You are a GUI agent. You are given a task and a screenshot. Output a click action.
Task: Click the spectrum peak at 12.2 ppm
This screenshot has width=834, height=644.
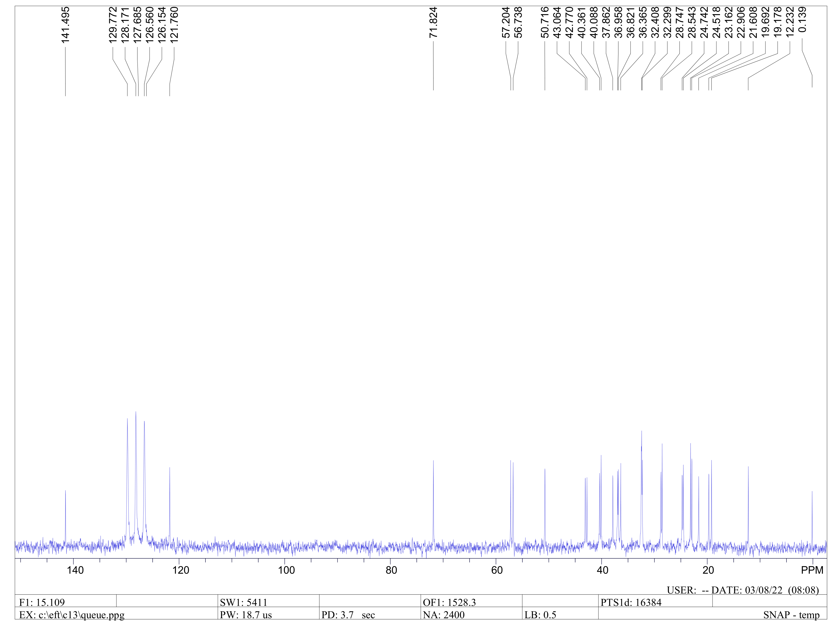coord(748,506)
